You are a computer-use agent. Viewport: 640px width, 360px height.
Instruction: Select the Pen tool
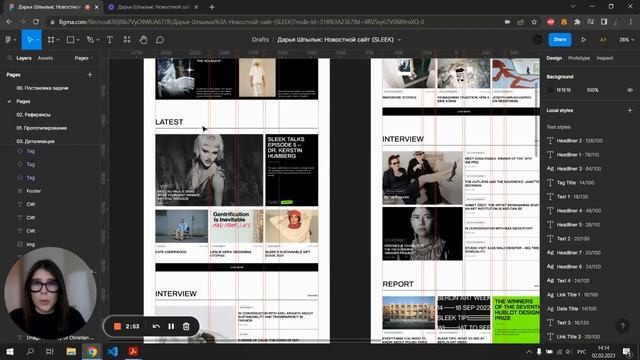click(90, 40)
